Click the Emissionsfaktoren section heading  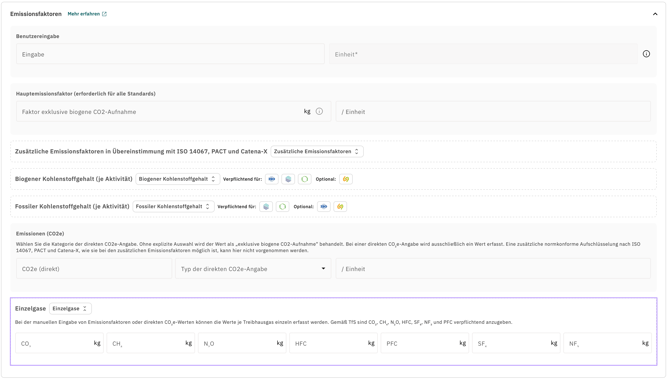click(36, 14)
